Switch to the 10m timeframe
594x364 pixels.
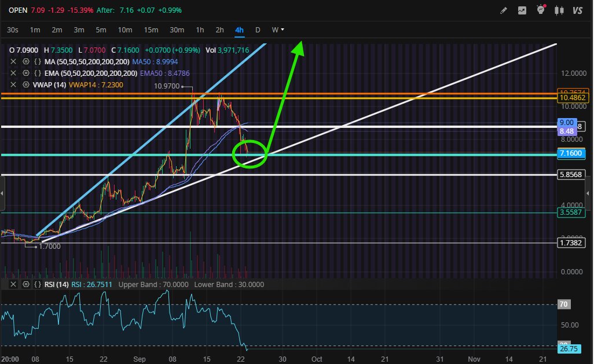click(x=124, y=30)
